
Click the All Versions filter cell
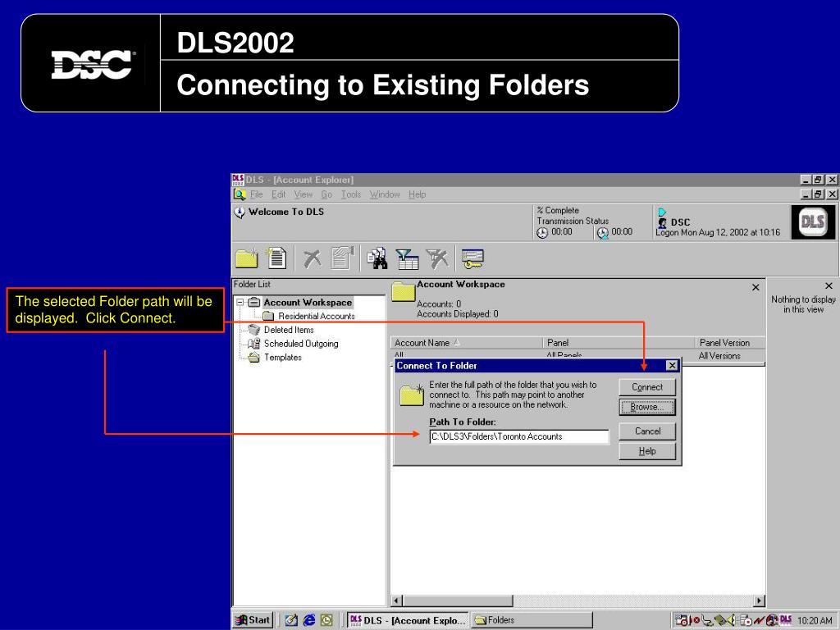point(730,356)
